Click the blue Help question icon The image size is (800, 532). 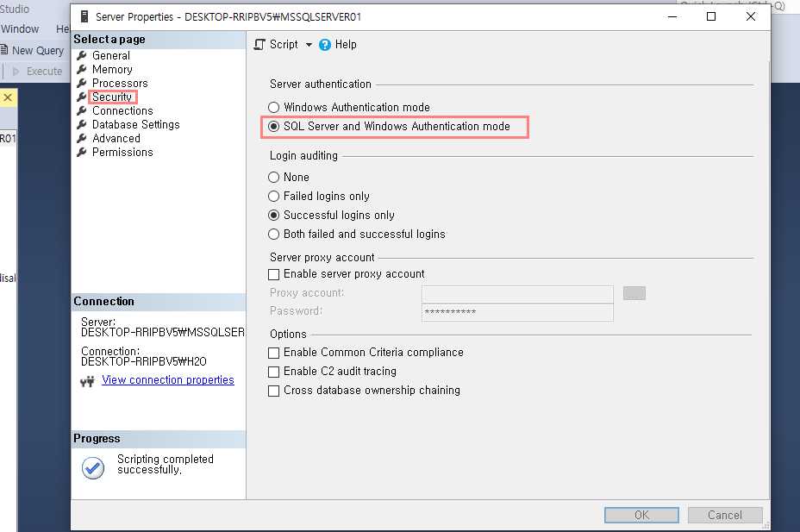click(324, 45)
